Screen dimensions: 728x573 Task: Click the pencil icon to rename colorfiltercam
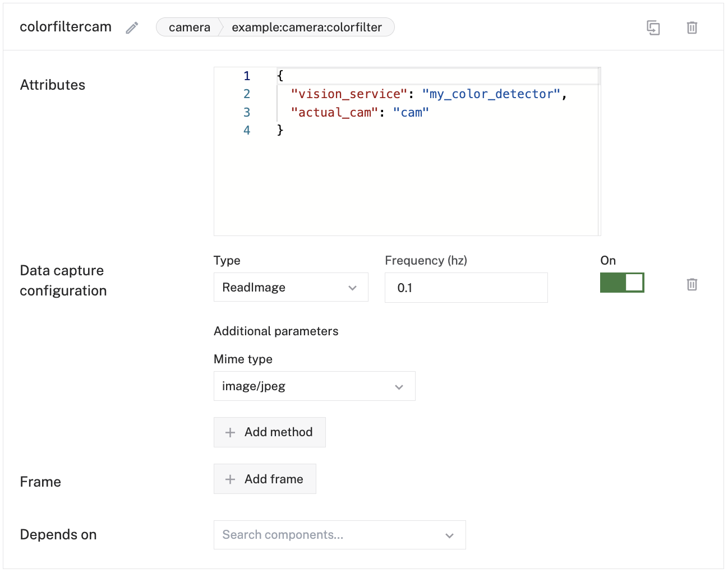coord(132,28)
